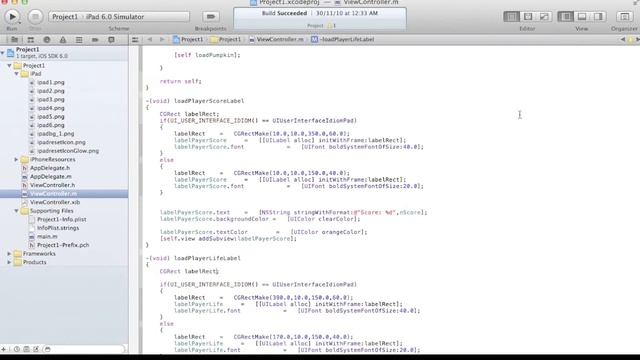
Task: Show the Project navigator
Action: pos(14,40)
